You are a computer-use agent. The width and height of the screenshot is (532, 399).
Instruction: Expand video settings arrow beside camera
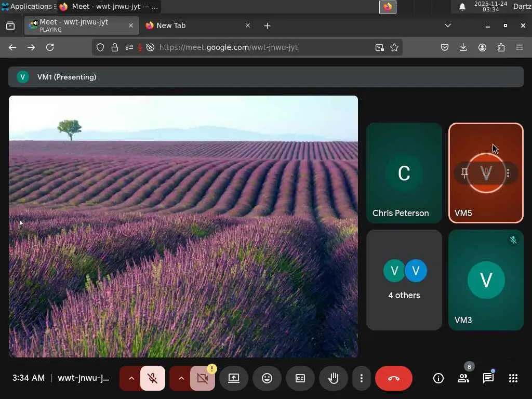pyautogui.click(x=181, y=378)
